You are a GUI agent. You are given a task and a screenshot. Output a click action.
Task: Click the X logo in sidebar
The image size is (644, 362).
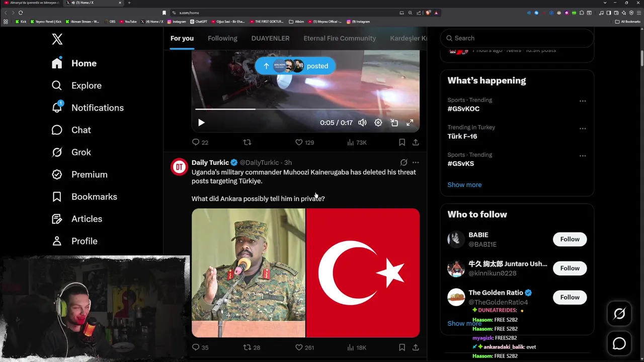pos(57,39)
